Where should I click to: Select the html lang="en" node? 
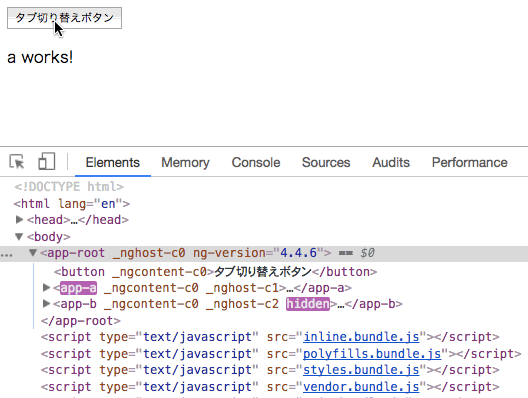tap(72, 204)
